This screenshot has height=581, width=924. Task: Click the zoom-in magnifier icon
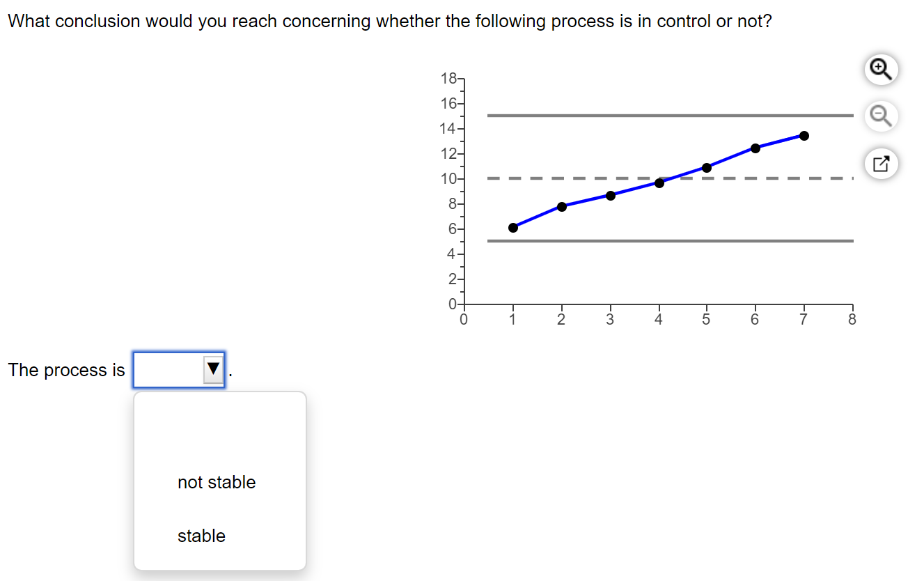point(880,69)
